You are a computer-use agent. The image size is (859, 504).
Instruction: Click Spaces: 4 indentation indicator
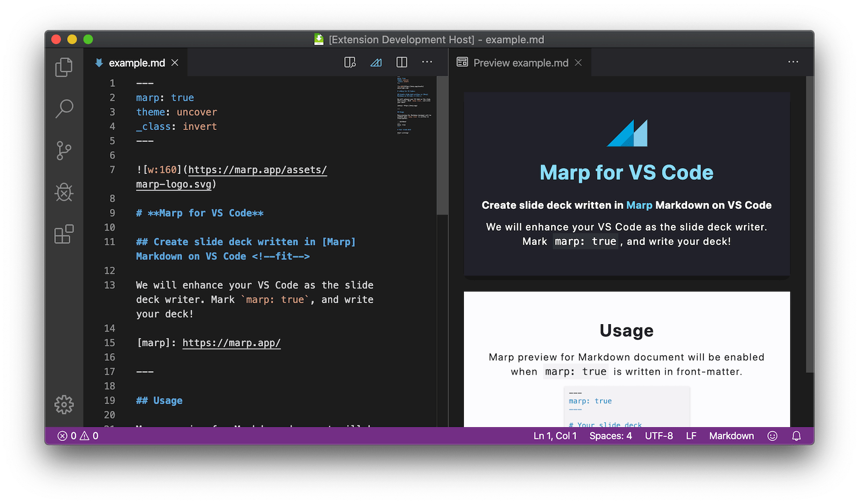[610, 436]
